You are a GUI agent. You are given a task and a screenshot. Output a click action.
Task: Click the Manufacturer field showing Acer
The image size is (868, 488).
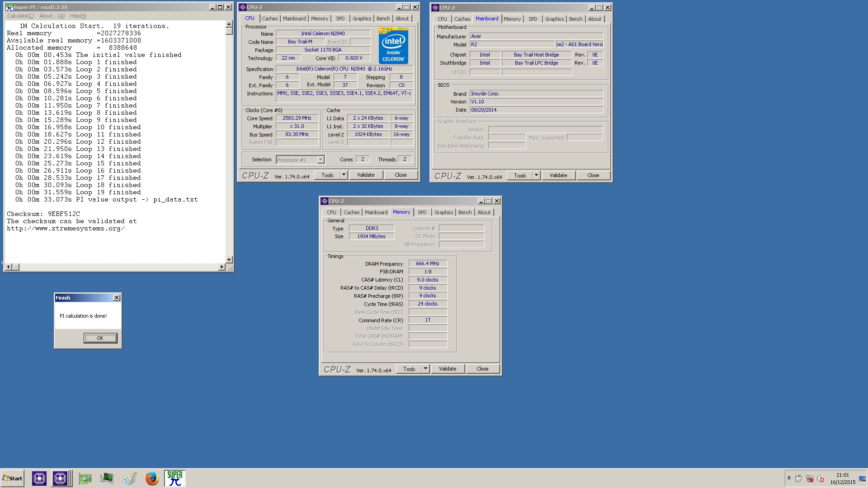point(536,36)
